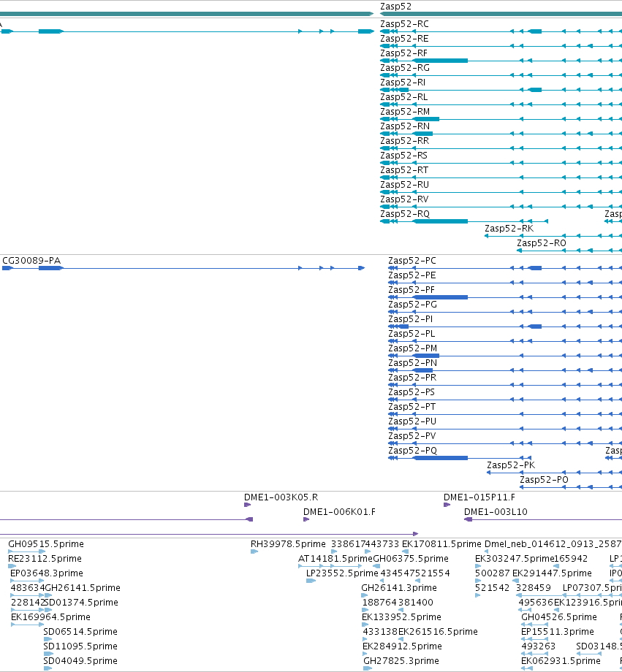Select the GH09515.5prime EST
622x672 pixels.
click(46, 544)
